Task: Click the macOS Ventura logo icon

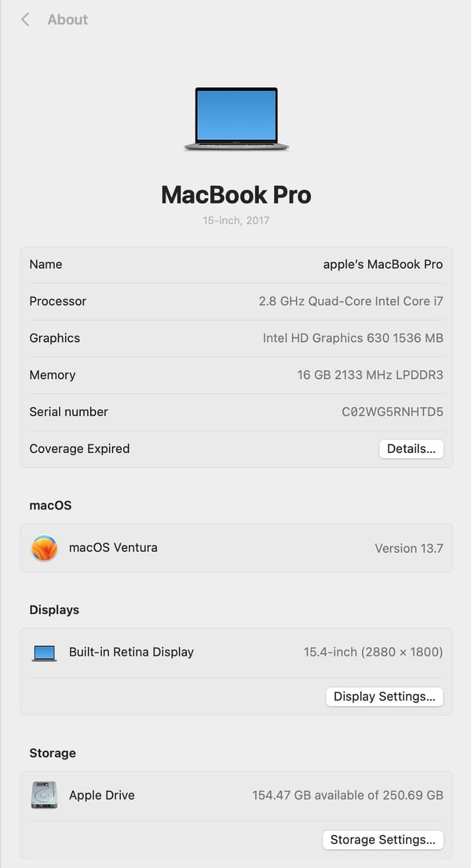Action: (44, 548)
